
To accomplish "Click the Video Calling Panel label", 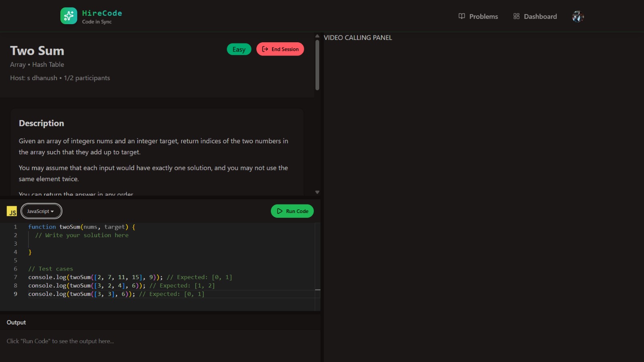I will [358, 37].
